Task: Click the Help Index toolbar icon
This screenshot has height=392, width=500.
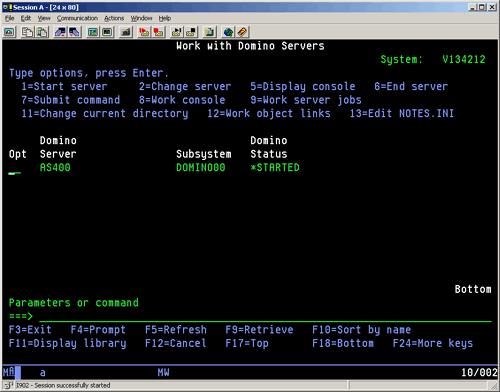Action: (x=243, y=32)
